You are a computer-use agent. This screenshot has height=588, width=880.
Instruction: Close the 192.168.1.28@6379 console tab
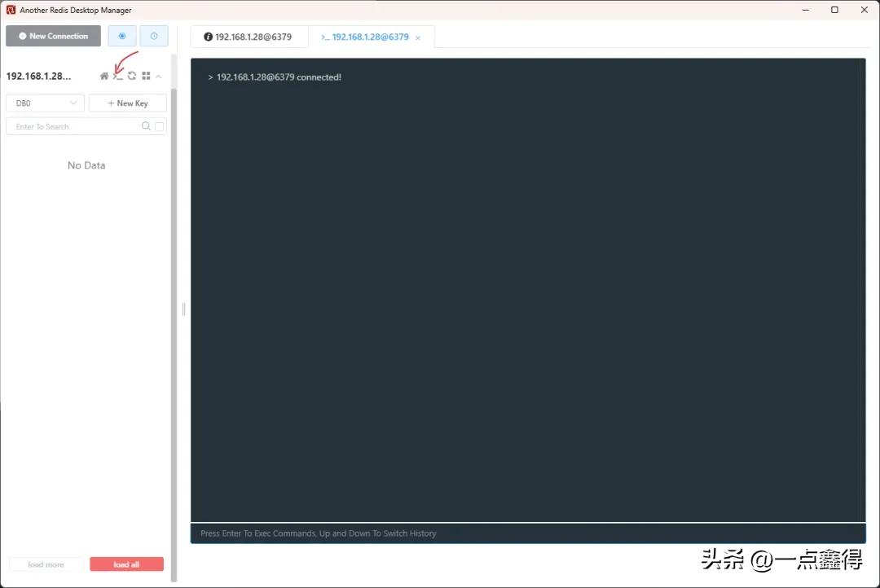pyautogui.click(x=418, y=37)
